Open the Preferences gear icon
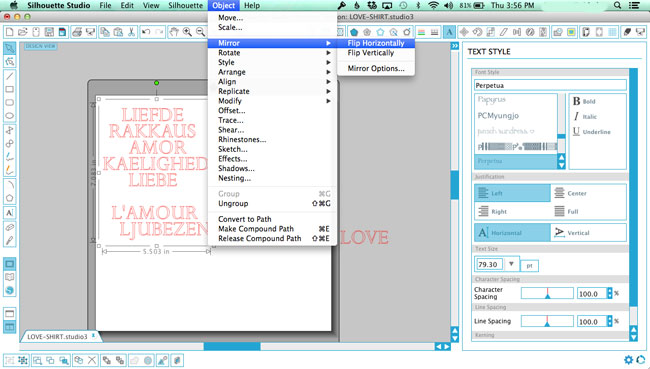This screenshot has width=650, height=369. click(x=628, y=359)
